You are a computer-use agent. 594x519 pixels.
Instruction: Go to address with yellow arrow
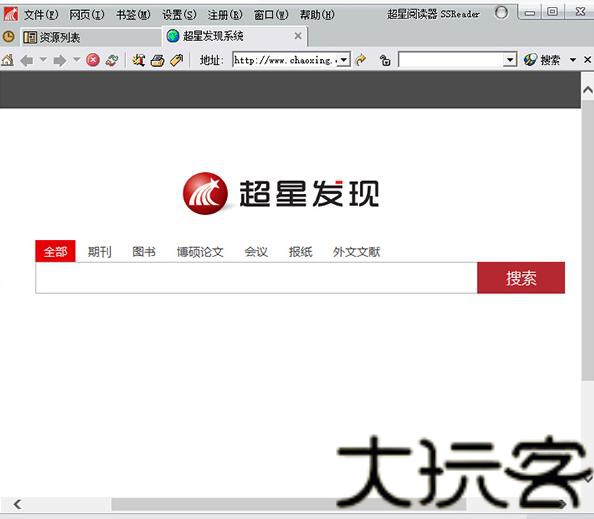[x=361, y=59]
